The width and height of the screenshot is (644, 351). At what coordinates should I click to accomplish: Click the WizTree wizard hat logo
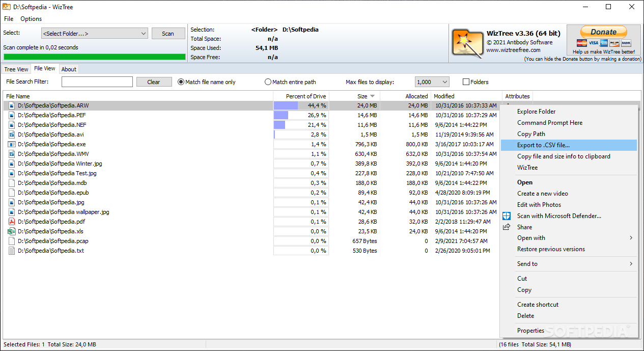coord(467,43)
